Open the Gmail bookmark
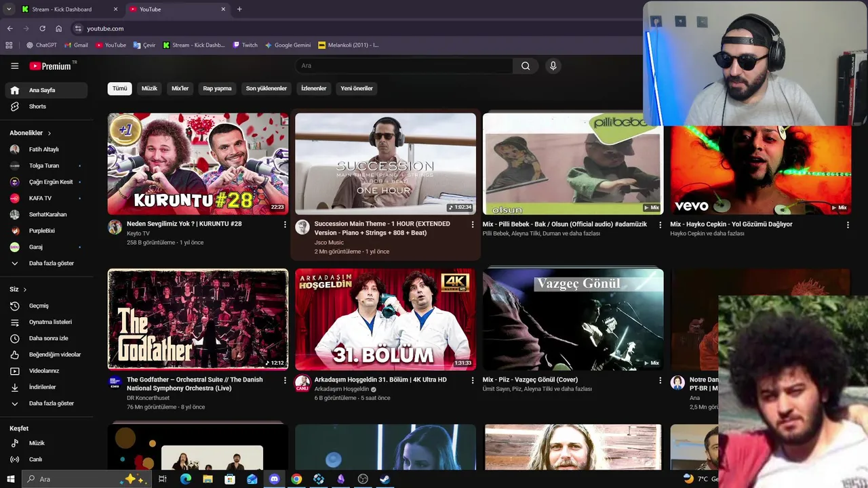The image size is (868, 488). pos(76,45)
